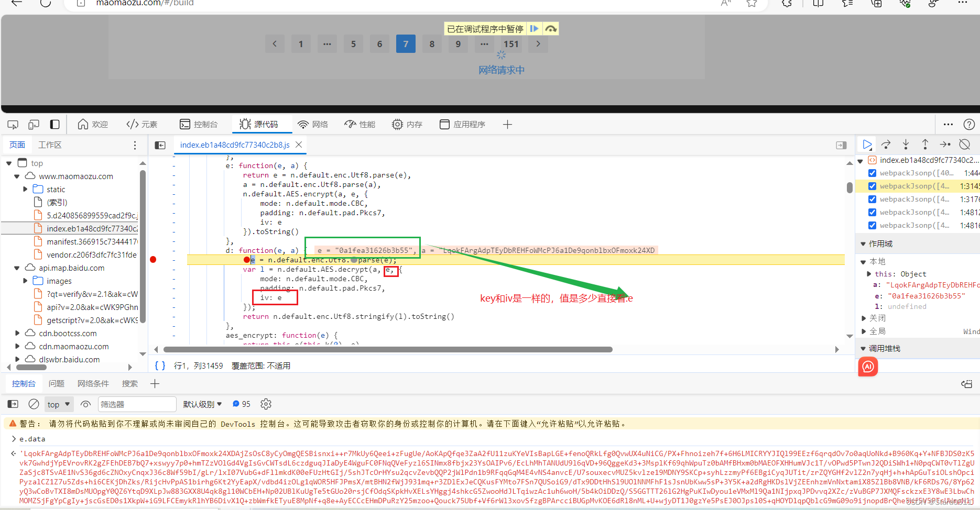980x510 pixels.
Task: Expand the static folder
Action: 25,190
